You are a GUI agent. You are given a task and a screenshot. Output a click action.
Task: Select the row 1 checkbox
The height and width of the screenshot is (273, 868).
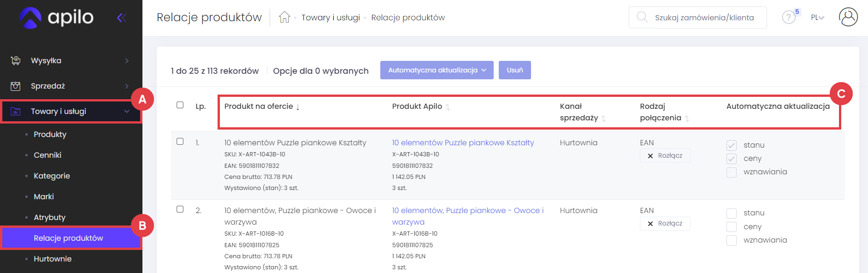(x=180, y=142)
